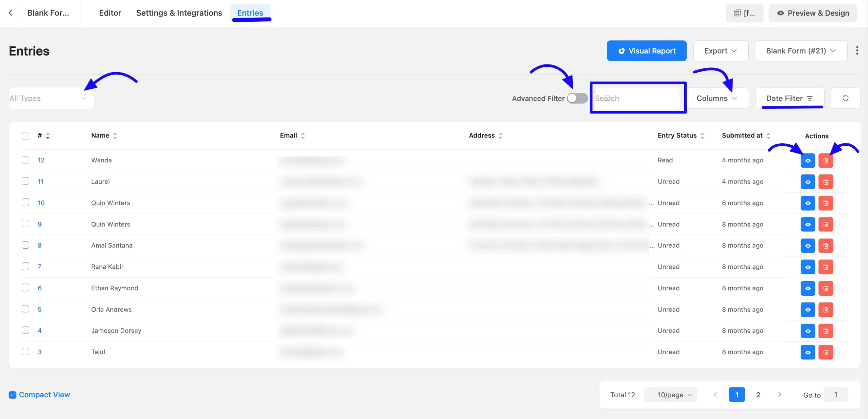This screenshot has width=868, height=419.
Task: Delete Amal Santana's entry
Action: click(826, 246)
